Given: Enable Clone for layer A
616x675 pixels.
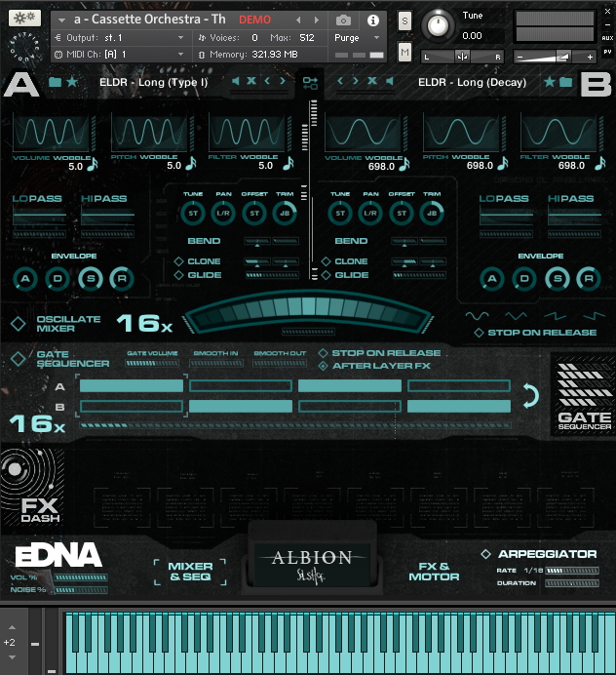Looking at the screenshot, I should (178, 261).
